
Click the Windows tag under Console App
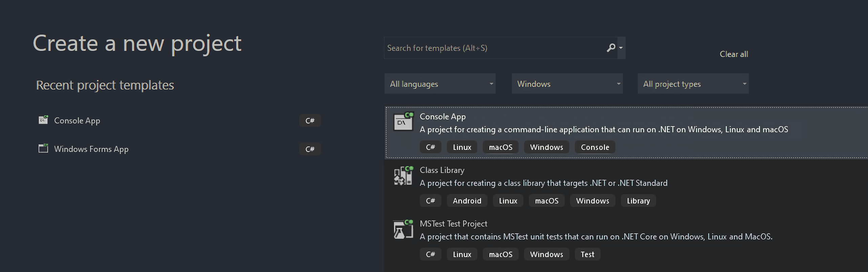tap(546, 147)
